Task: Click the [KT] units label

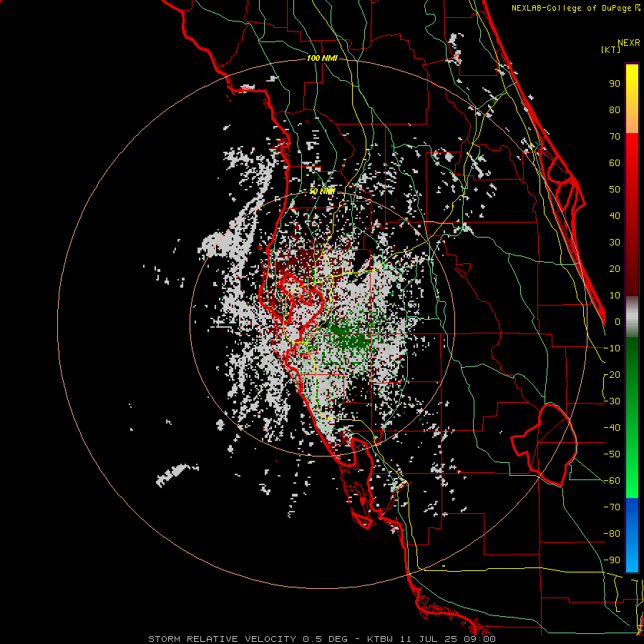Action: click(611, 49)
